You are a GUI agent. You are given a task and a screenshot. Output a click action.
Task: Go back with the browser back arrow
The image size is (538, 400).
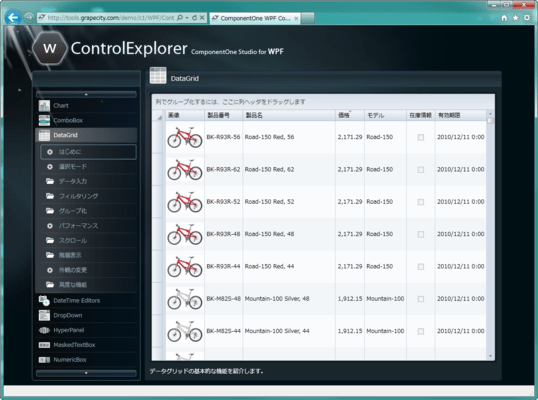tap(13, 17)
